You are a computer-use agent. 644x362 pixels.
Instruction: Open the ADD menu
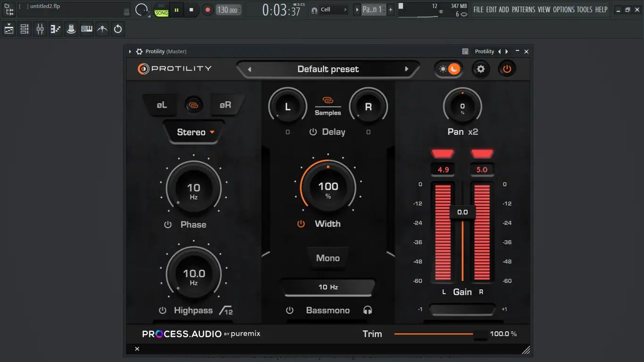(x=504, y=9)
